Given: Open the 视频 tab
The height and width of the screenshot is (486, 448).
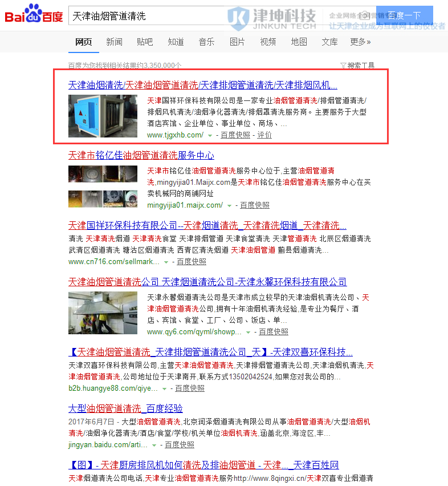Looking at the screenshot, I should click(x=268, y=42).
